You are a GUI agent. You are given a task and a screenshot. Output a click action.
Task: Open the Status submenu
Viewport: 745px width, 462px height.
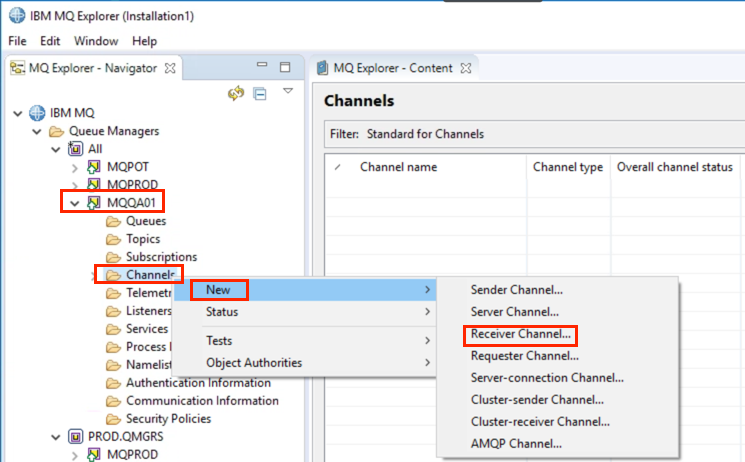tap(305, 312)
